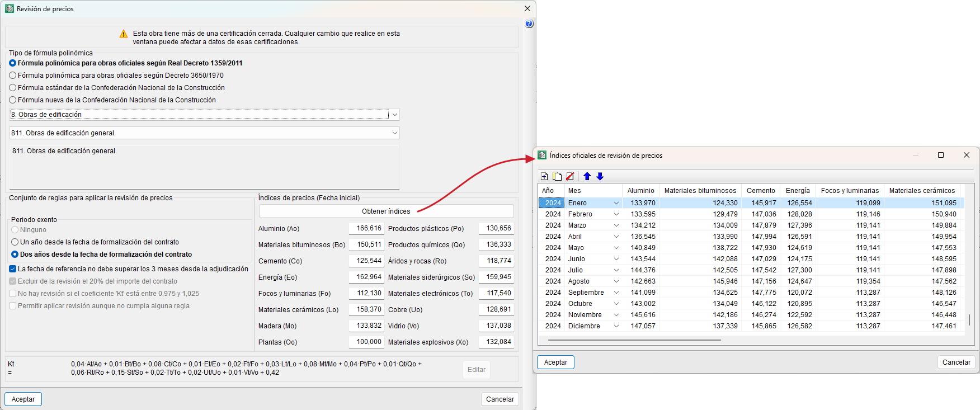Screen dimensions: 980x410
Task: Maximize the Índices oficiales window
Action: [941, 155]
